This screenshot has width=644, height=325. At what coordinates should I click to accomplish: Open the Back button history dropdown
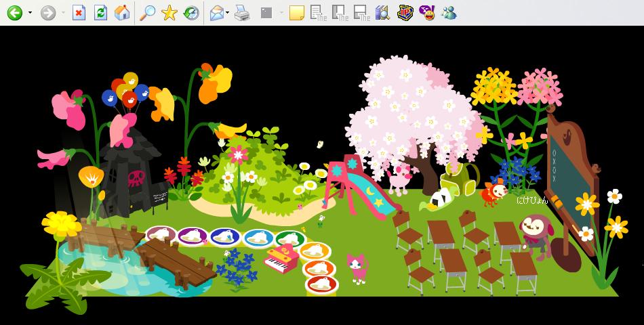30,13
